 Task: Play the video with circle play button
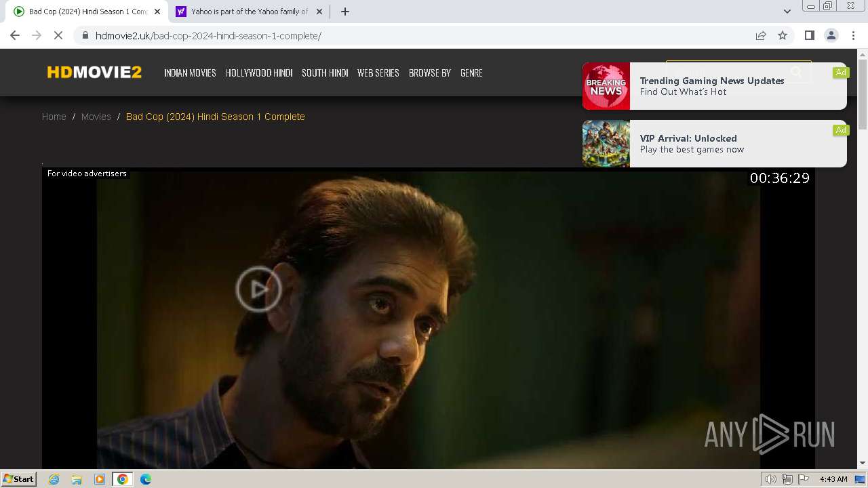pyautogui.click(x=258, y=289)
